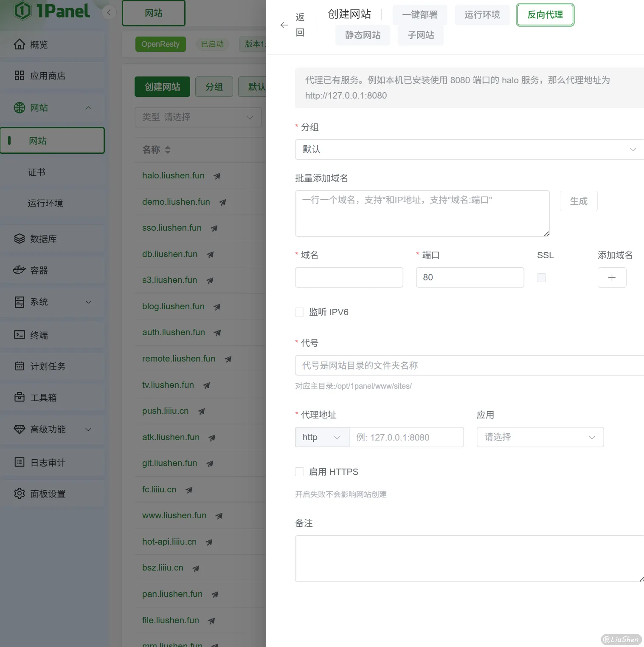Open the 容器 (containers) docker icon
The width and height of the screenshot is (644, 647).
click(20, 270)
